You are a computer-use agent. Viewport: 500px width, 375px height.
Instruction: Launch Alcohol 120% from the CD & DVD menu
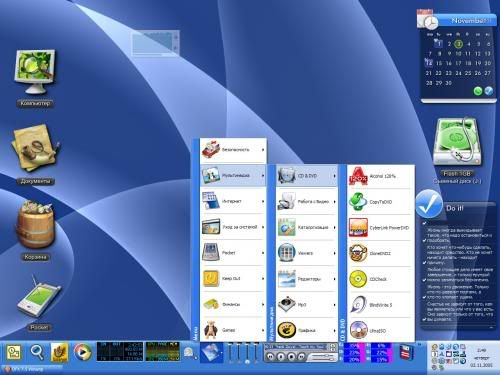pos(381,176)
